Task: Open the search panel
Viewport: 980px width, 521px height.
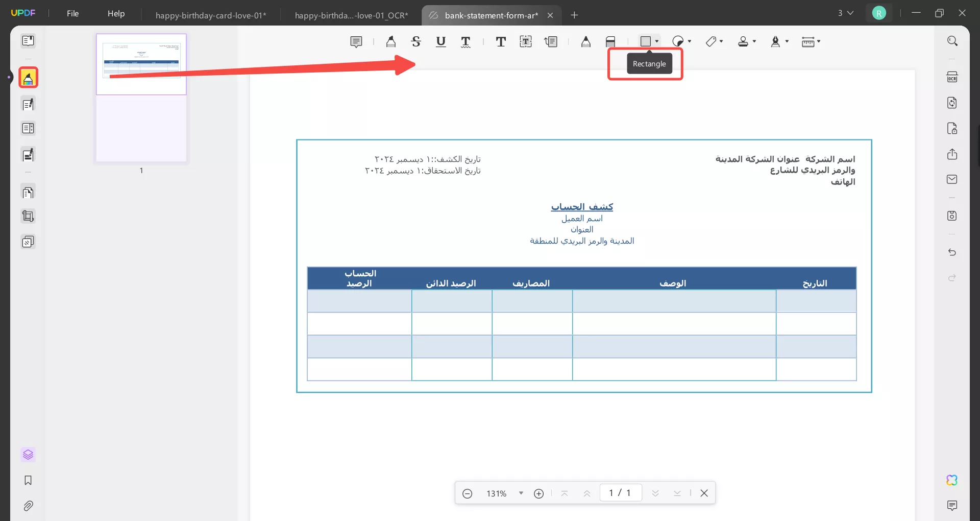Action: [952, 40]
